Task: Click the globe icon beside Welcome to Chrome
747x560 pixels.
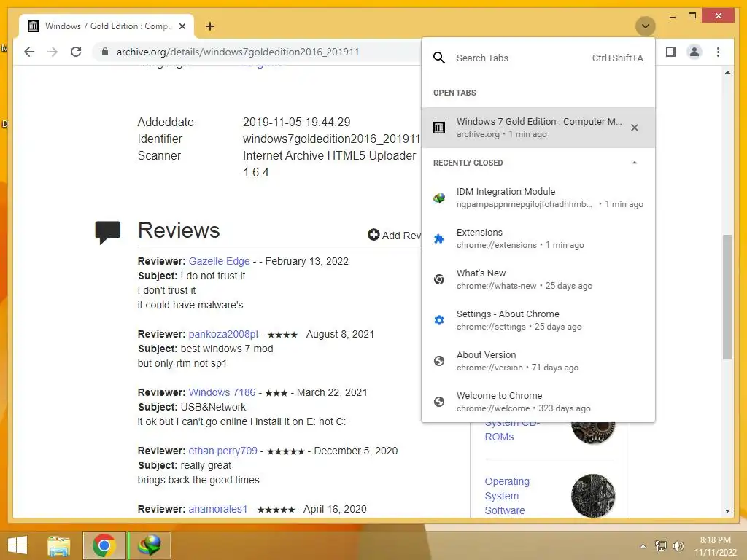Action: pos(438,402)
